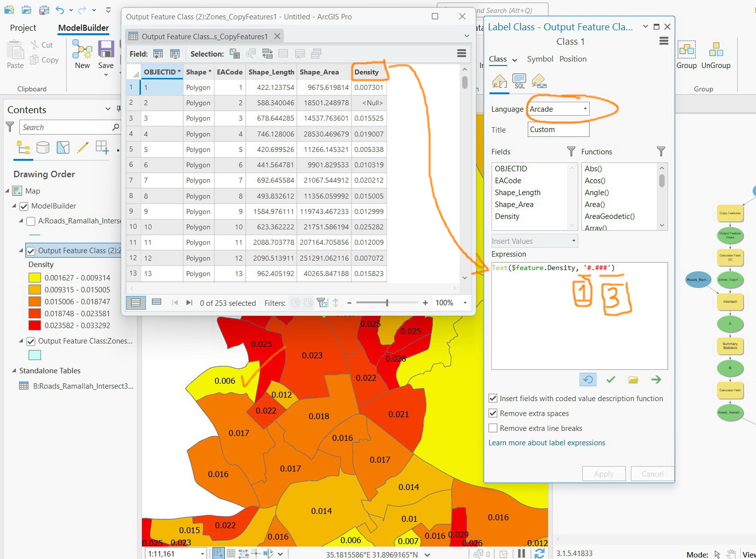Enable Remove extra line breaks option

coord(493,428)
